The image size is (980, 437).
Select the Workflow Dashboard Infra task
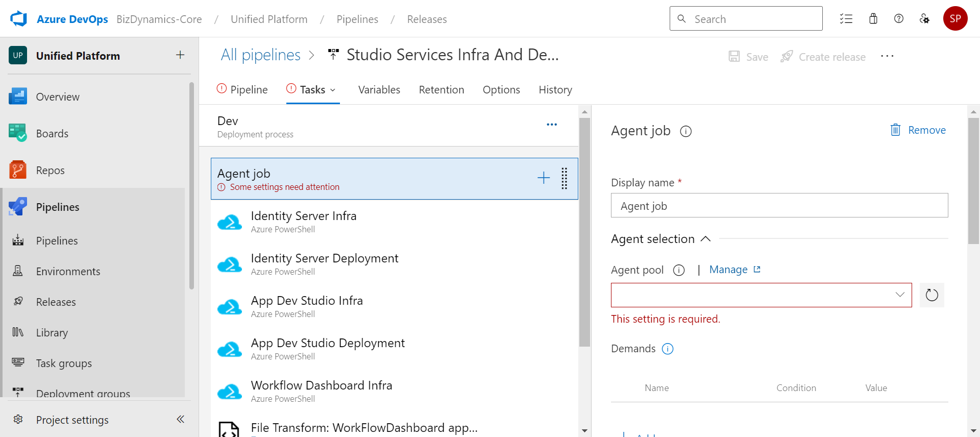tap(395, 391)
